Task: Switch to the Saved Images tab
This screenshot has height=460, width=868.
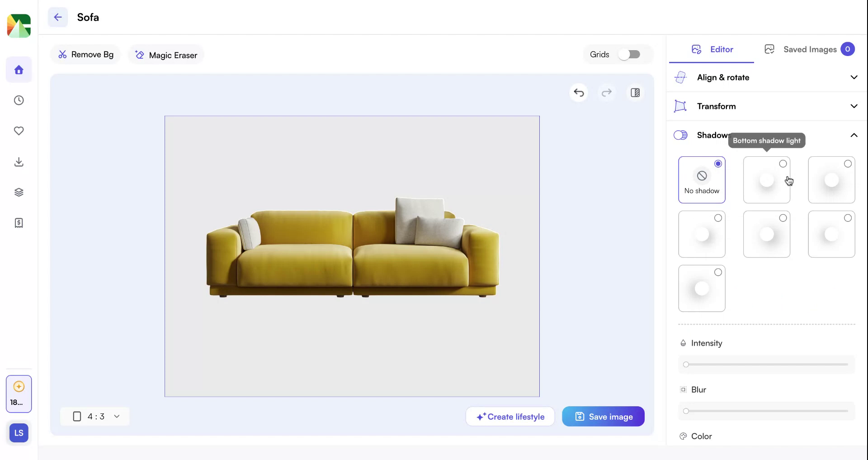Action: coord(810,49)
